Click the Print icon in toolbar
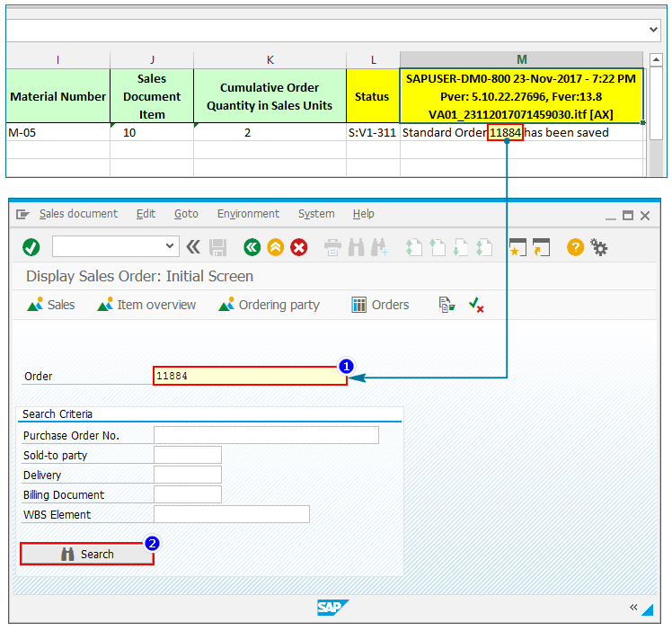672x631 pixels. [332, 247]
